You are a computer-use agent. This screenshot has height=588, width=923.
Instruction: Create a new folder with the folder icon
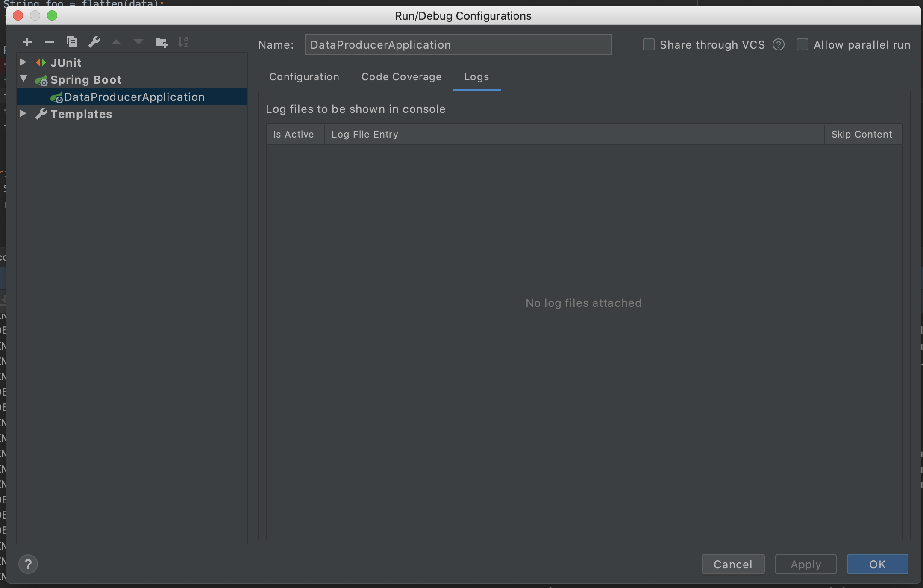click(161, 42)
